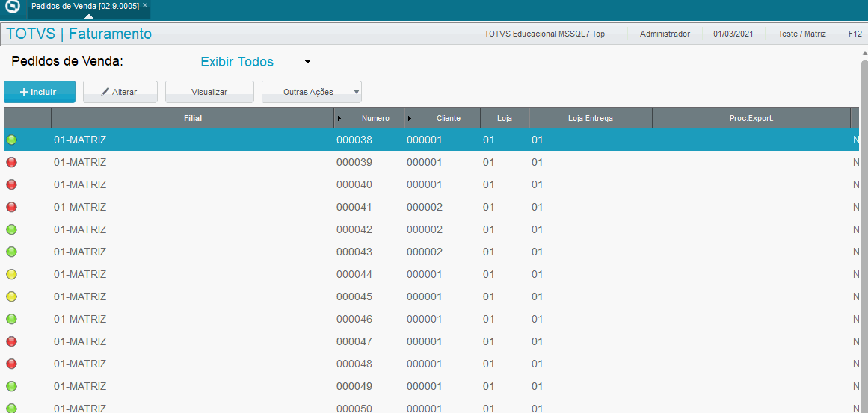Click the green status icon for order 000049
Viewport: 868px width, 413px height.
tap(11, 386)
